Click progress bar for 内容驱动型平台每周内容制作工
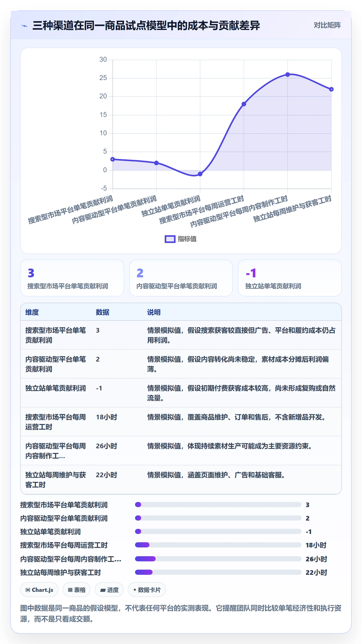This screenshot has height=644, width=362. [x=218, y=559]
